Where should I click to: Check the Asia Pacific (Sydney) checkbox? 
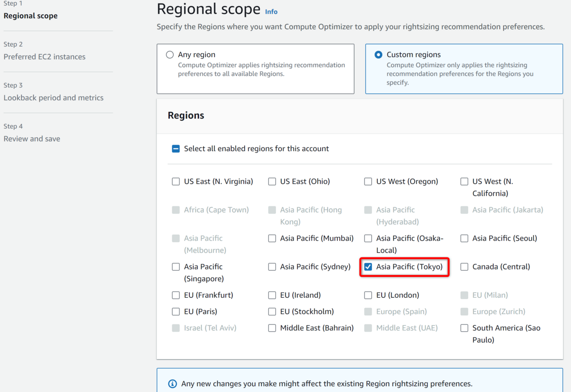(272, 267)
